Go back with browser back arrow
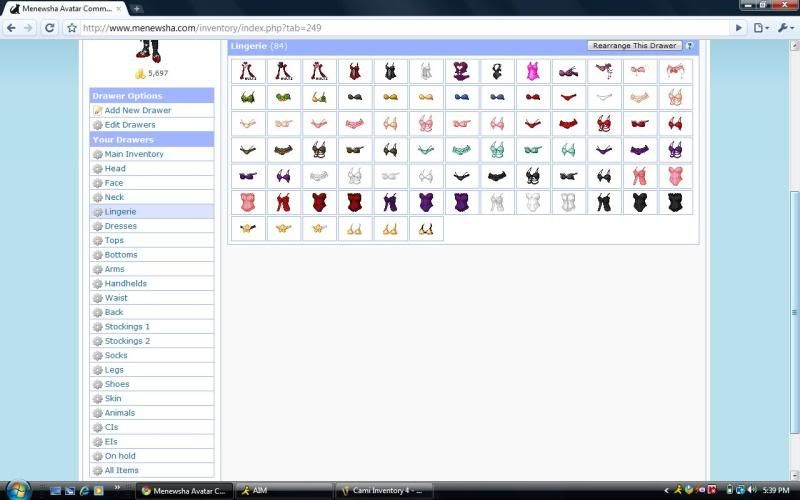 [x=11, y=28]
